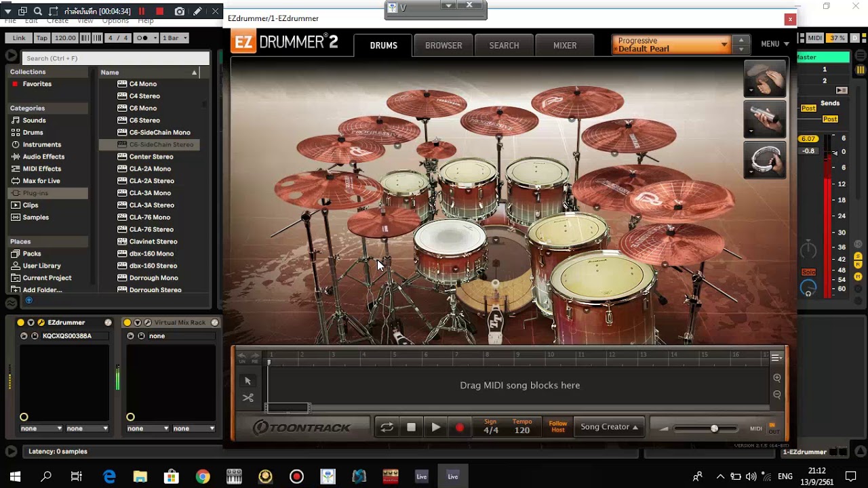Screen dimensions: 868x488
Task: Step to next preset with down arrow
Action: 741,49
